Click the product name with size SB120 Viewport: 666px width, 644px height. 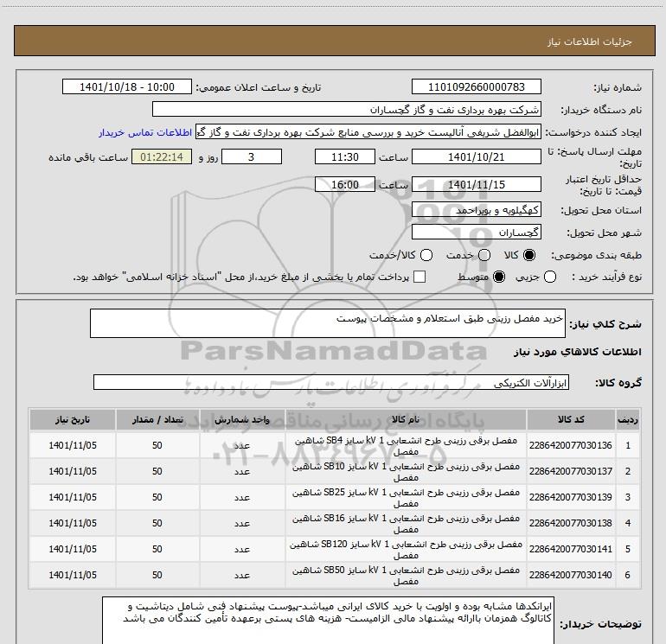coord(406,550)
